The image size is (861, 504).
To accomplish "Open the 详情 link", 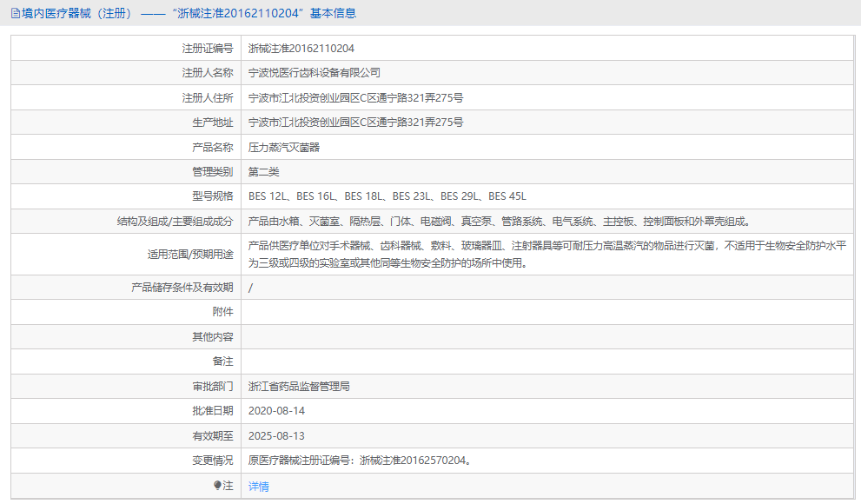I will (259, 486).
